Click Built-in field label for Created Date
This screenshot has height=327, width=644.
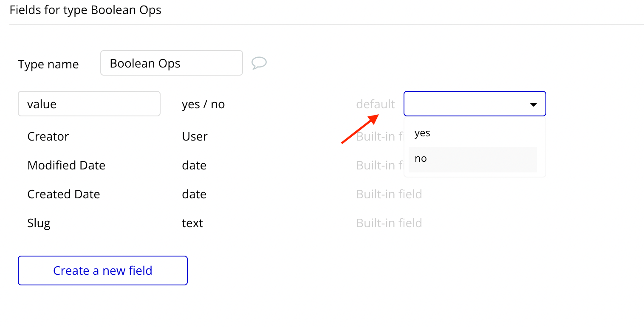tap(389, 195)
